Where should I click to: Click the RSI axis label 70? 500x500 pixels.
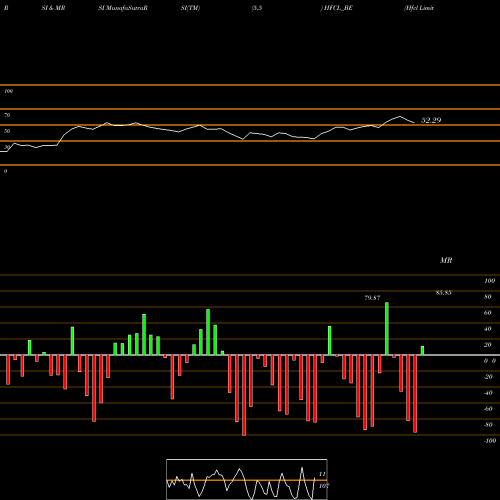(x=7, y=115)
